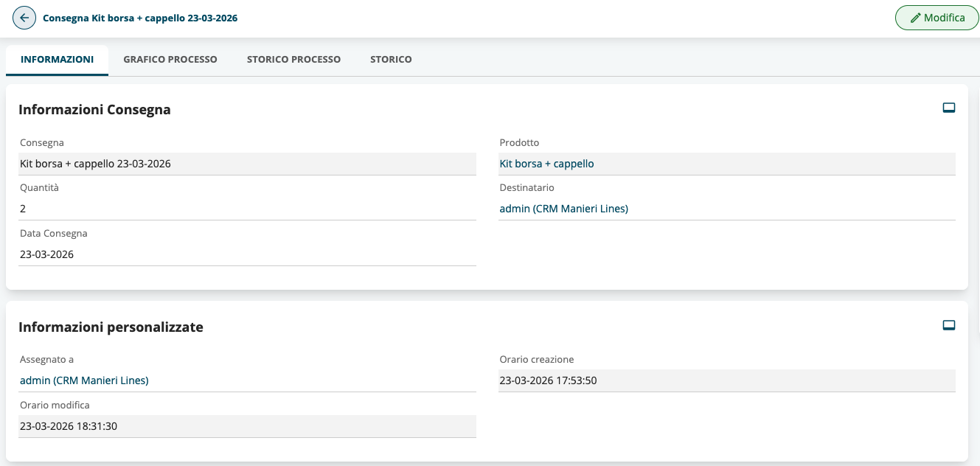The width and height of the screenshot is (980, 466).
Task: Open Destinatario admin (CRM Manieri Lines) link
Action: click(563, 209)
